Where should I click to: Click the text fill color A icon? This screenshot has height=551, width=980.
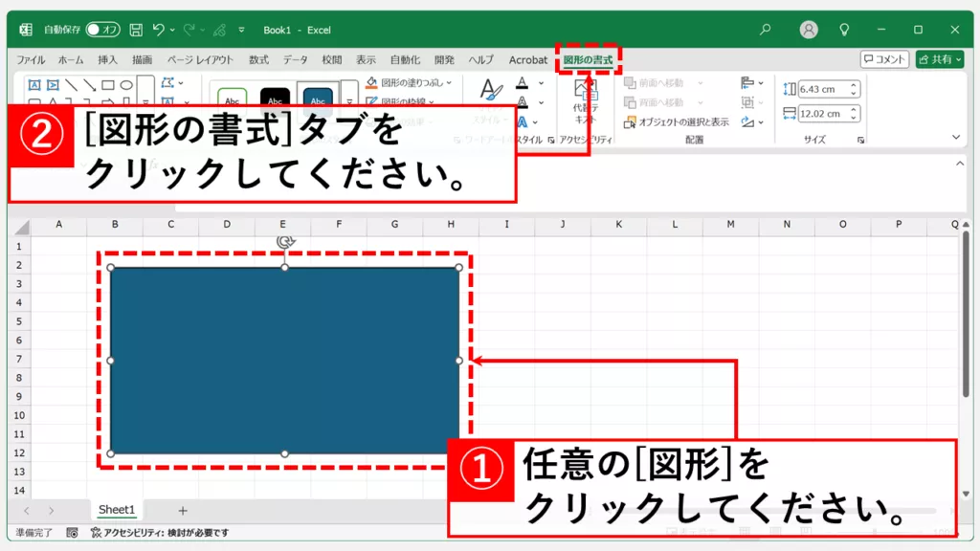(523, 82)
